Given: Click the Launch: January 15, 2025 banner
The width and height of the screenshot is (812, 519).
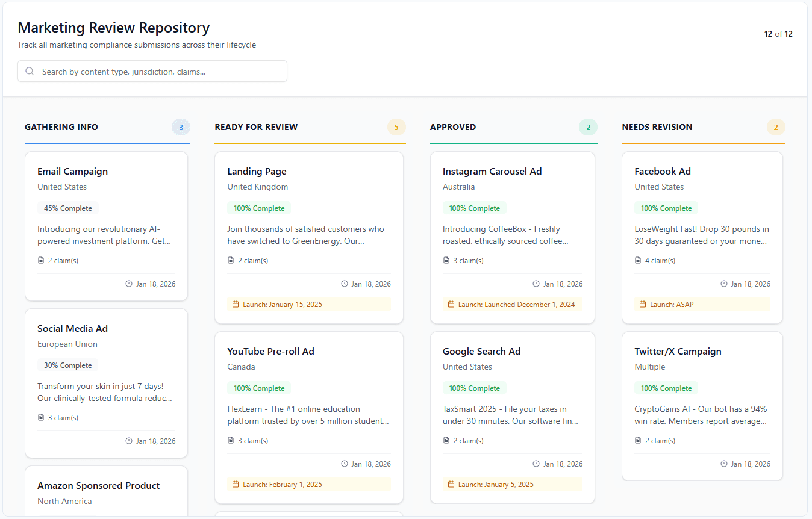Looking at the screenshot, I should click(309, 305).
